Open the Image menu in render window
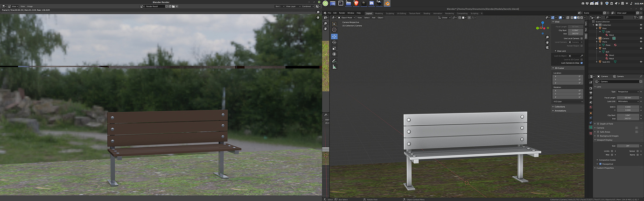 pyautogui.click(x=30, y=7)
